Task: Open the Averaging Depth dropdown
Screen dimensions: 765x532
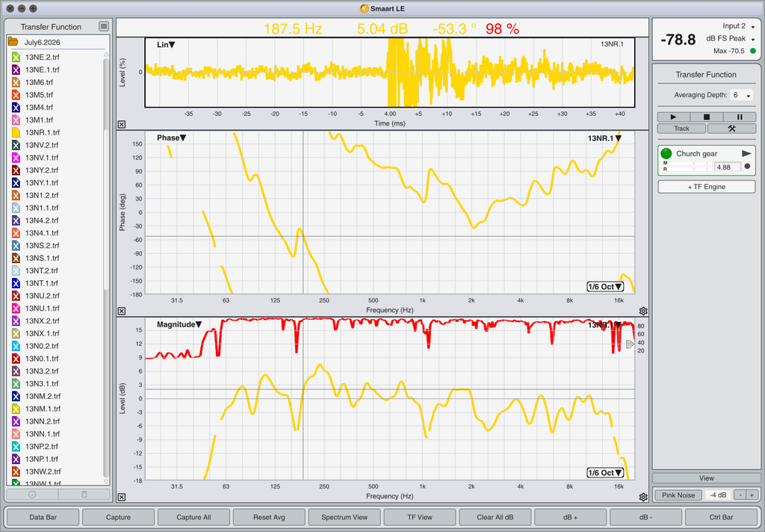Action: point(742,95)
